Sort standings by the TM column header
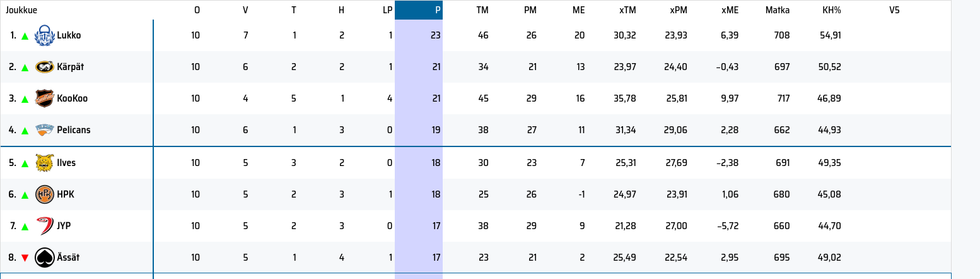 [x=482, y=10]
